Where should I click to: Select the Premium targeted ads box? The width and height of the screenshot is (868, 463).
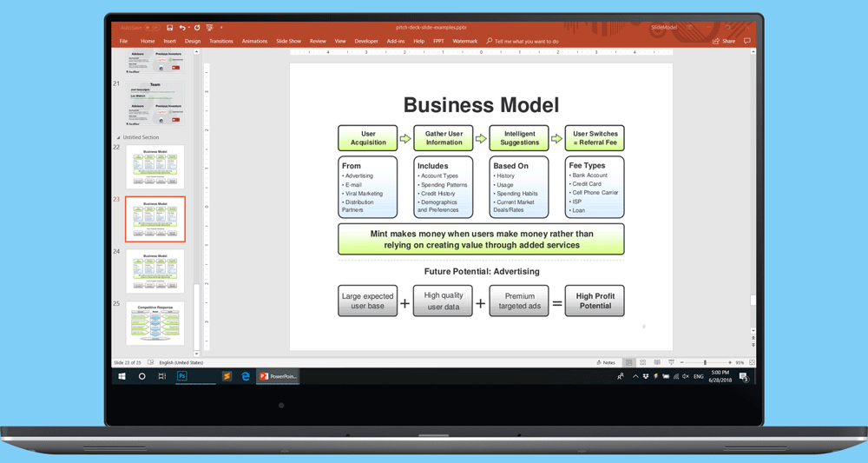click(519, 301)
